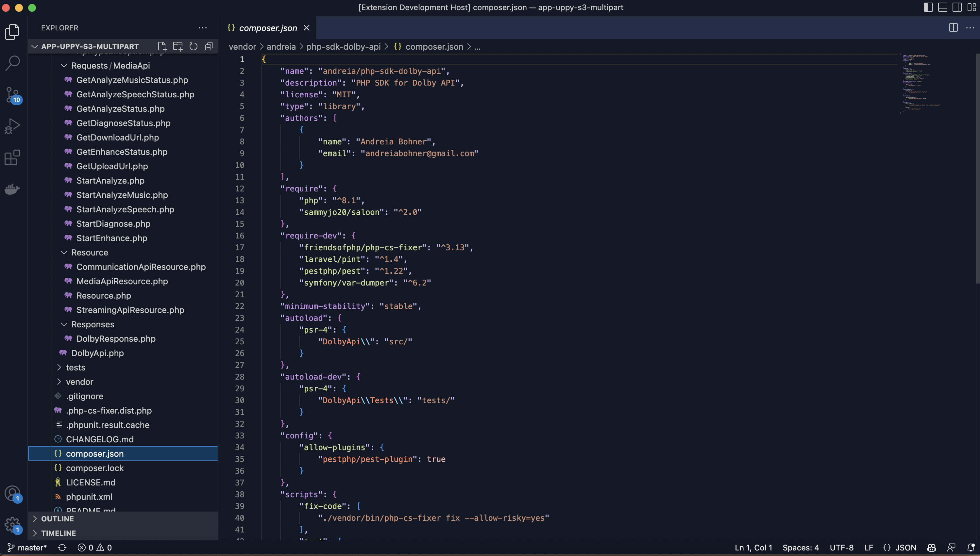Click the Ln 1, Col 1 cursor position
Viewport: 980px width, 556px height.
[753, 548]
